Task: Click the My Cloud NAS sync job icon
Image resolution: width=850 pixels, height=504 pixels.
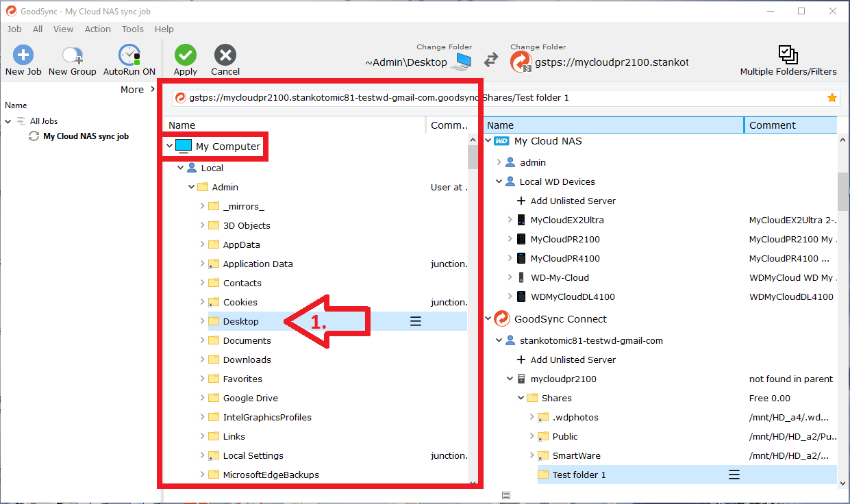Action: click(34, 136)
